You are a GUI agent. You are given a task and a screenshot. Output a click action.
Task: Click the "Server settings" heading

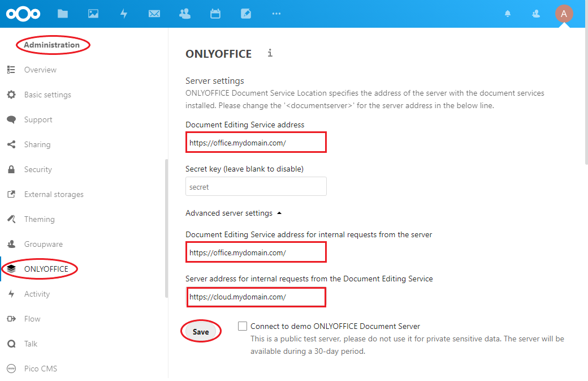point(214,81)
